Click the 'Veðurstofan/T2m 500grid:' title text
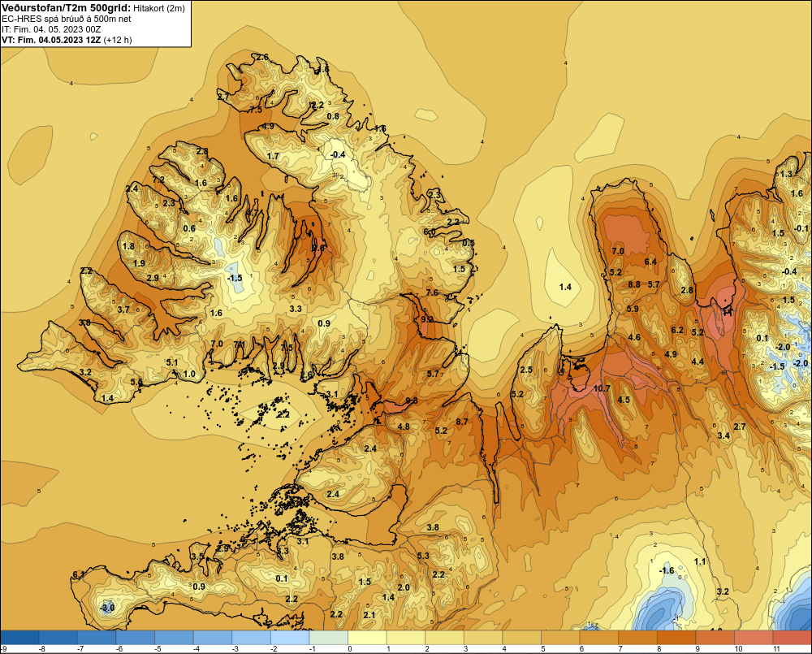812x654 pixels. (65, 8)
